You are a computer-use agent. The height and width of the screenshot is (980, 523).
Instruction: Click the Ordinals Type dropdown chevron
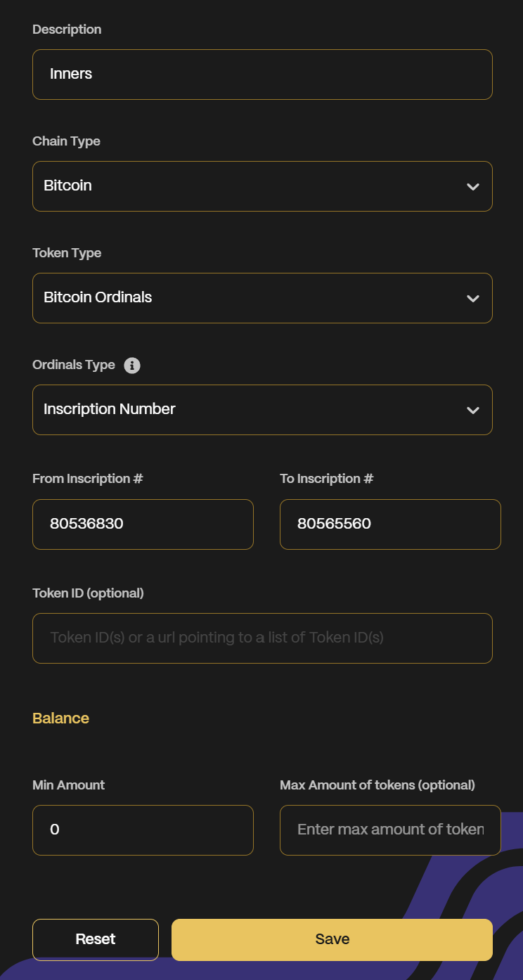472,410
